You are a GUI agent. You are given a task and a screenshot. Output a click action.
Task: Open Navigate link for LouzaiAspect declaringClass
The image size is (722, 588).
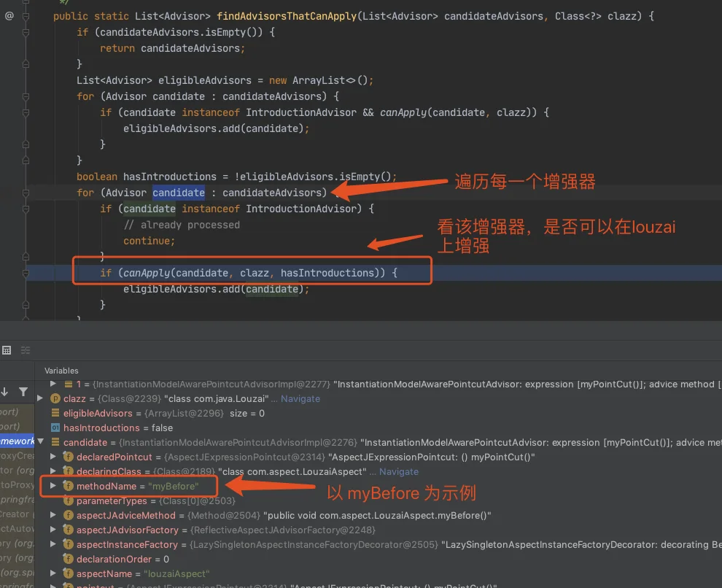(x=399, y=471)
